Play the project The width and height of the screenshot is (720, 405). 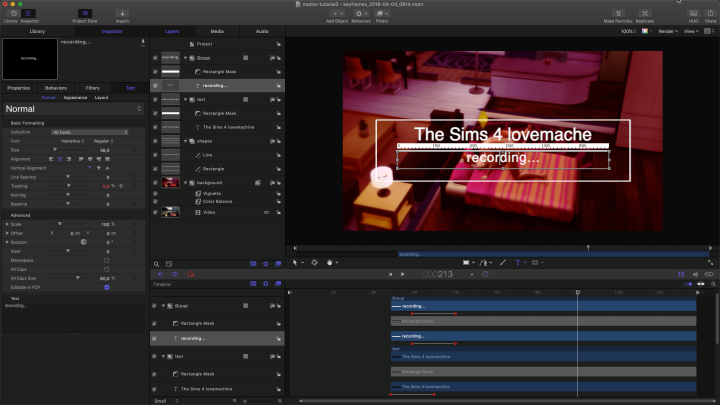pyautogui.click(x=403, y=274)
